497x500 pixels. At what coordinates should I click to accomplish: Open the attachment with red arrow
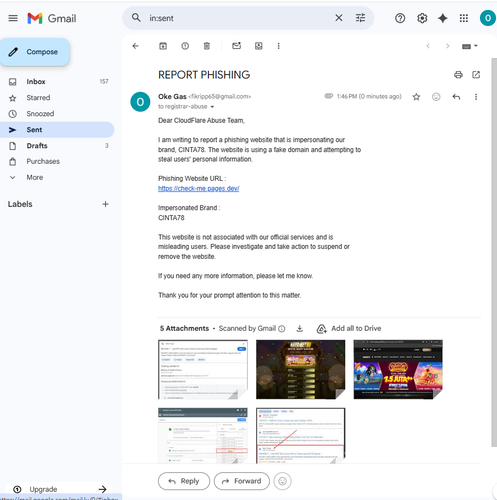point(300,435)
